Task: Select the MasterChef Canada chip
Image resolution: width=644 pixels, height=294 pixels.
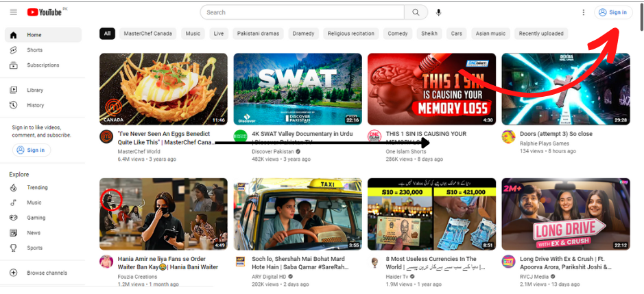Action: pos(148,34)
